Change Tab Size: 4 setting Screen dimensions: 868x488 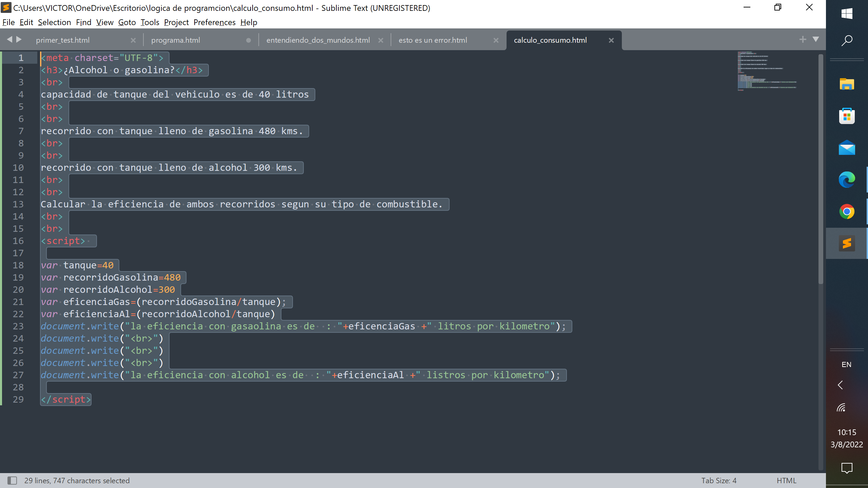click(x=719, y=481)
